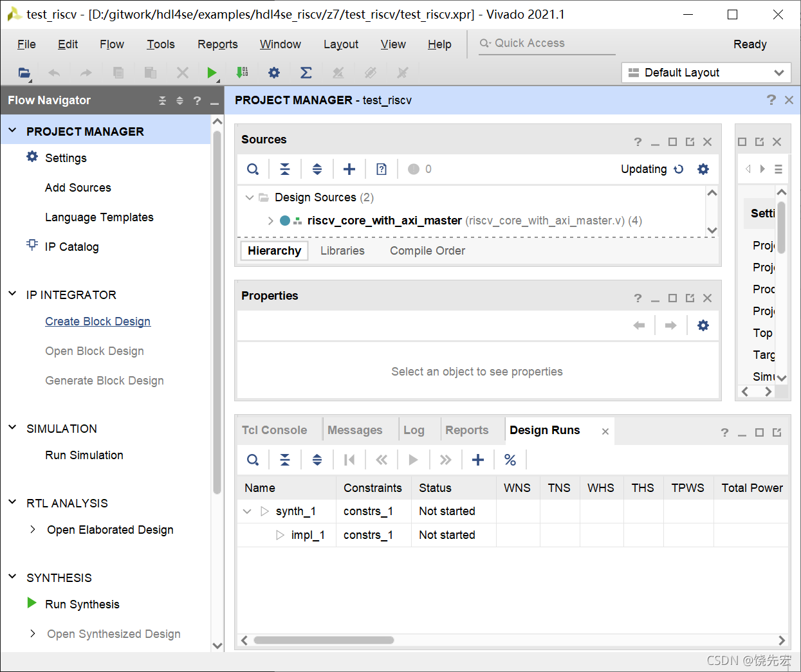Click Run Simulation

84,455
